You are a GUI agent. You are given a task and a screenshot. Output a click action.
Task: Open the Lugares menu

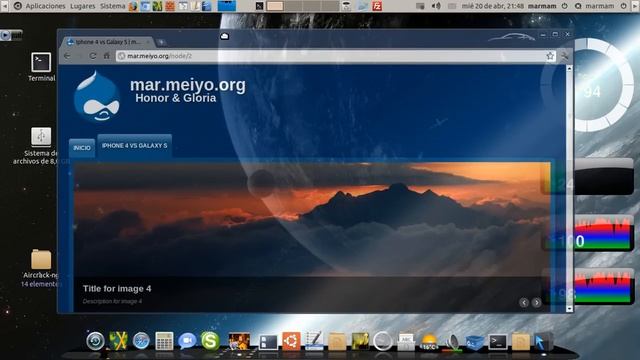(x=82, y=6)
